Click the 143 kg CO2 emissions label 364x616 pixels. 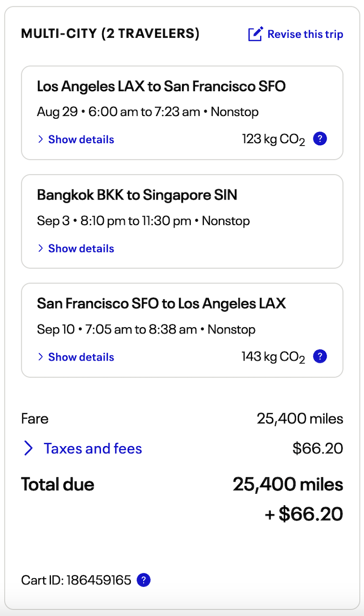tap(273, 357)
